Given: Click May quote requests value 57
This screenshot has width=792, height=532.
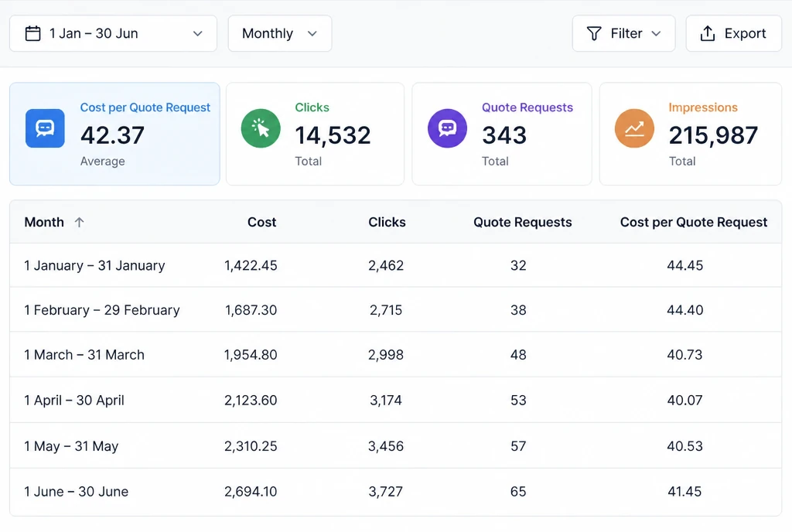Looking at the screenshot, I should [x=518, y=446].
